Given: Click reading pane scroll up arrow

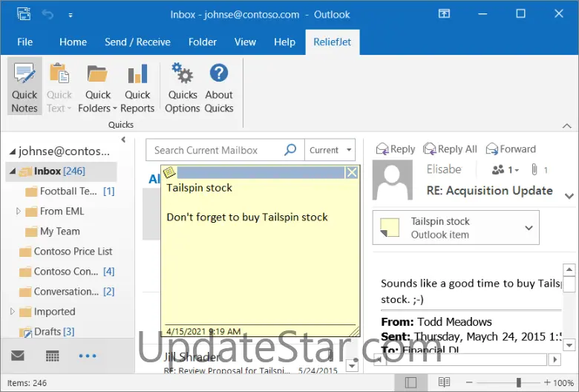Looking at the screenshot, I should pyautogui.click(x=569, y=269).
